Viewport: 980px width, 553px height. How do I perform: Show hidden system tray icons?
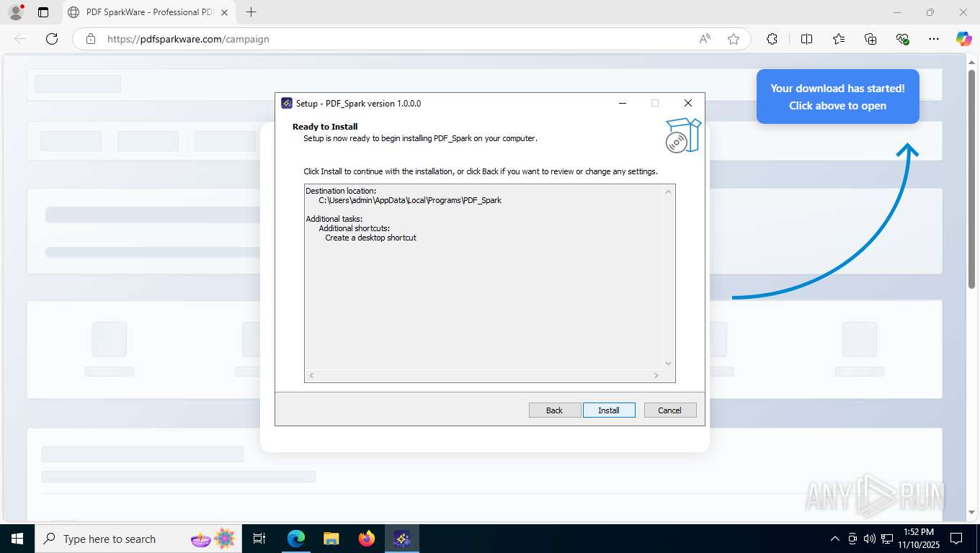pyautogui.click(x=835, y=539)
